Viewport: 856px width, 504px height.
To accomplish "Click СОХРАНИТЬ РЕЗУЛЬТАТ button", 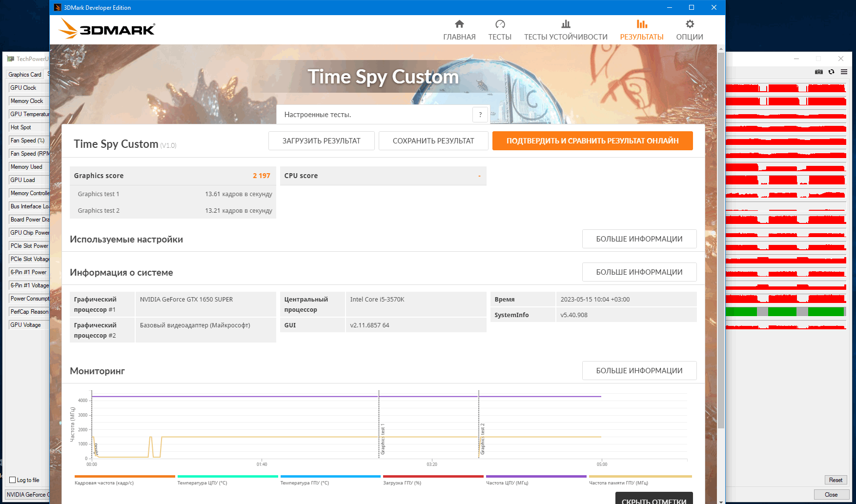I will click(433, 141).
